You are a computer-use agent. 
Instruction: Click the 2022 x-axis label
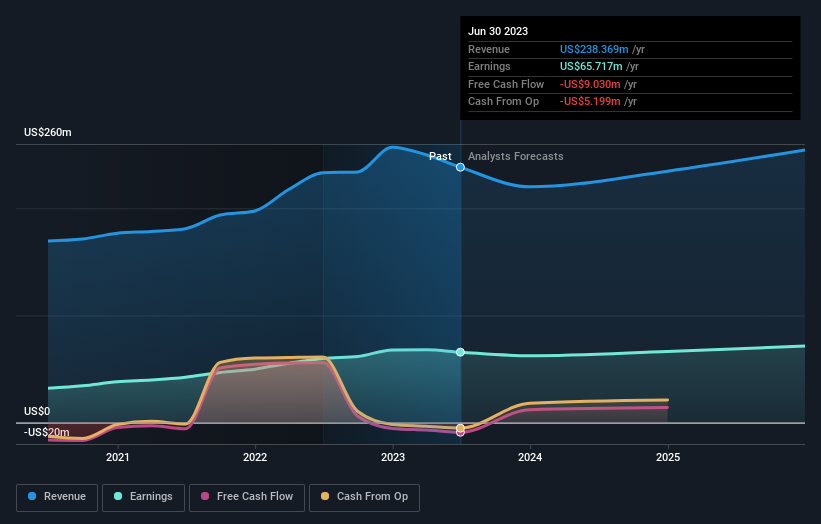(x=255, y=458)
